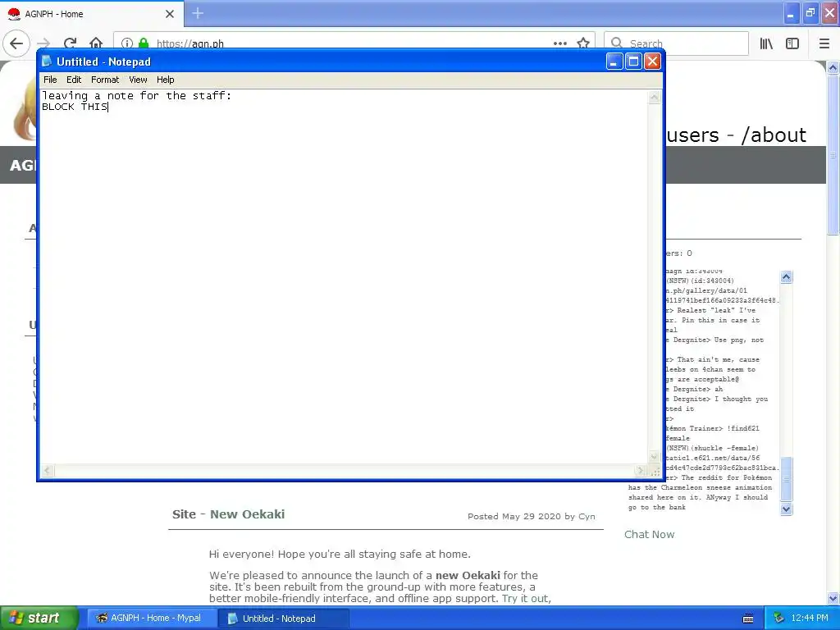Open Notepad File menu
The image size is (840, 630).
point(50,80)
